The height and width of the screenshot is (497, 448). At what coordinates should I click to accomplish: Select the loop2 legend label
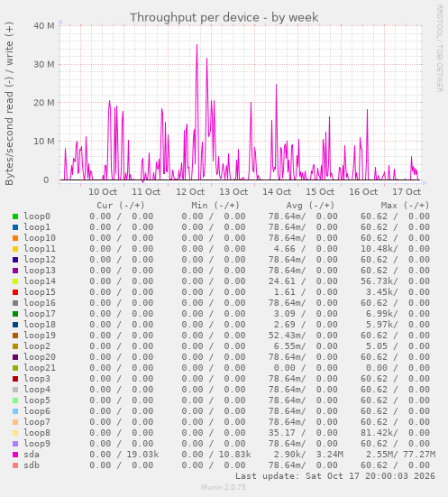pyautogui.click(x=37, y=346)
